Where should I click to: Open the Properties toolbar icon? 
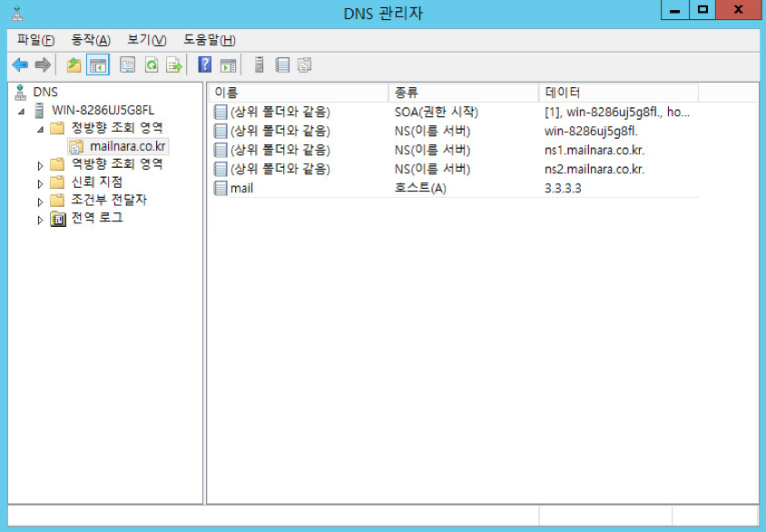[x=128, y=64]
